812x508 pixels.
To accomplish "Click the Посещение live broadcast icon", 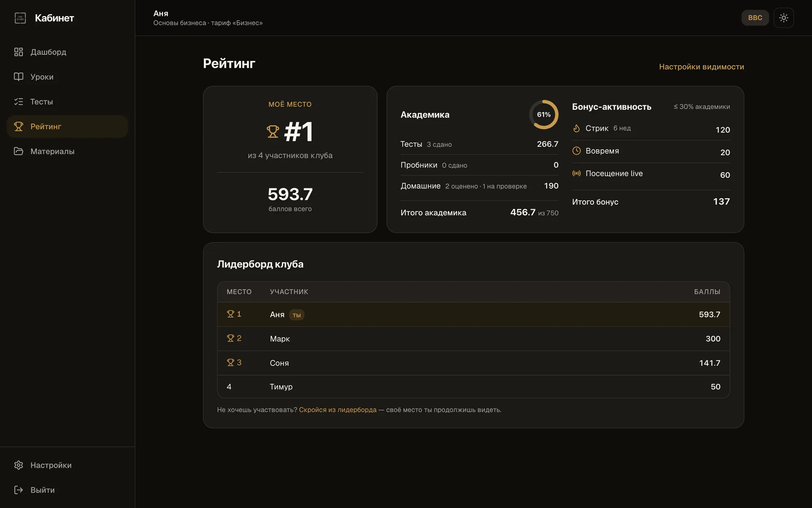I will 577,174.
